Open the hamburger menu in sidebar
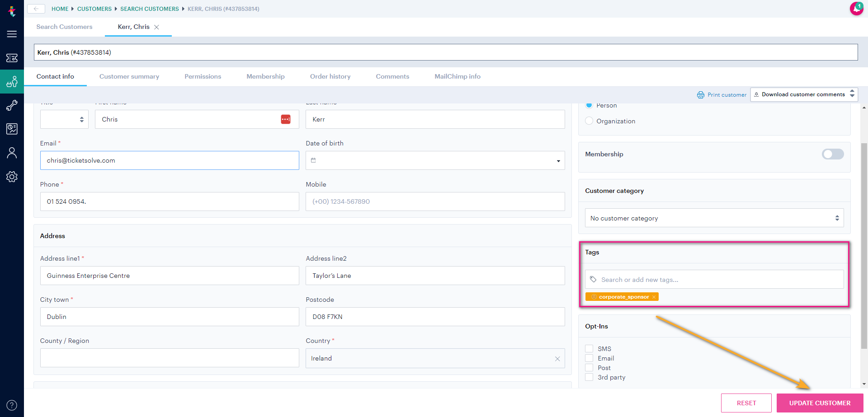Screen dimensions: 868x417 click(x=12, y=34)
